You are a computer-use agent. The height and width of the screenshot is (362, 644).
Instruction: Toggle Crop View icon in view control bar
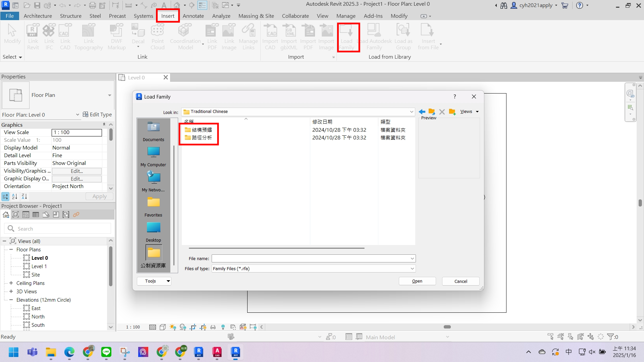click(193, 327)
